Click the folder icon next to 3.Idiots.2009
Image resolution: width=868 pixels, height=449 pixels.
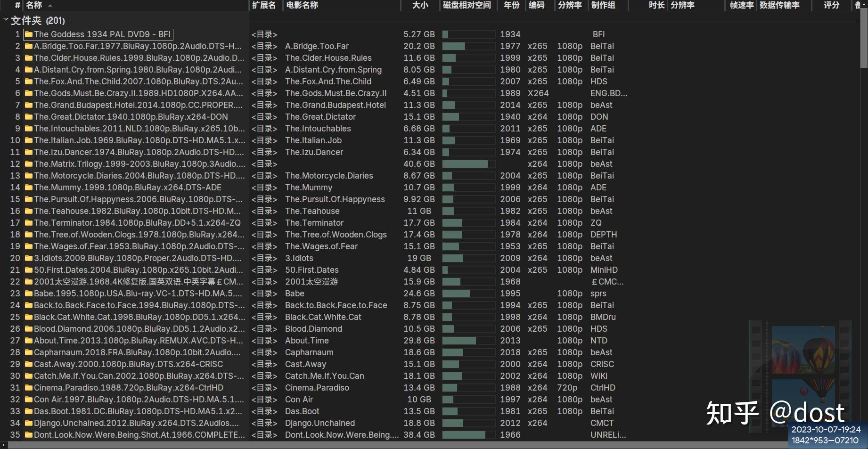pos(28,258)
